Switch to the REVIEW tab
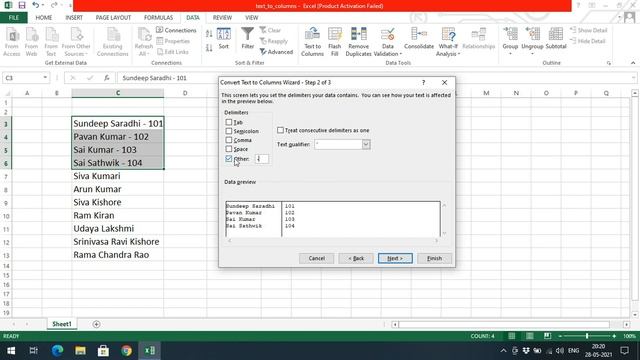The width and height of the screenshot is (640, 360). tap(222, 18)
